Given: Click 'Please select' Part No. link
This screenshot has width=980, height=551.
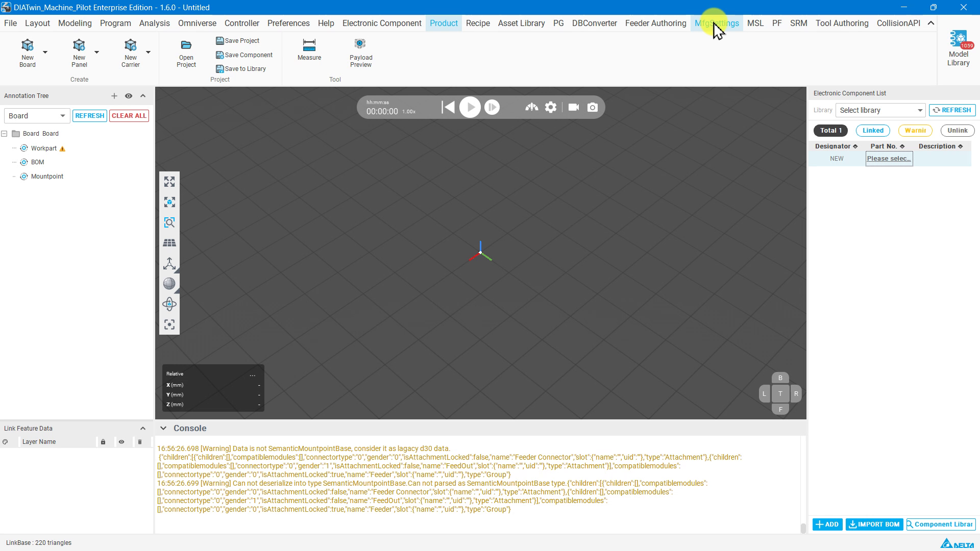Looking at the screenshot, I should pos(889,159).
